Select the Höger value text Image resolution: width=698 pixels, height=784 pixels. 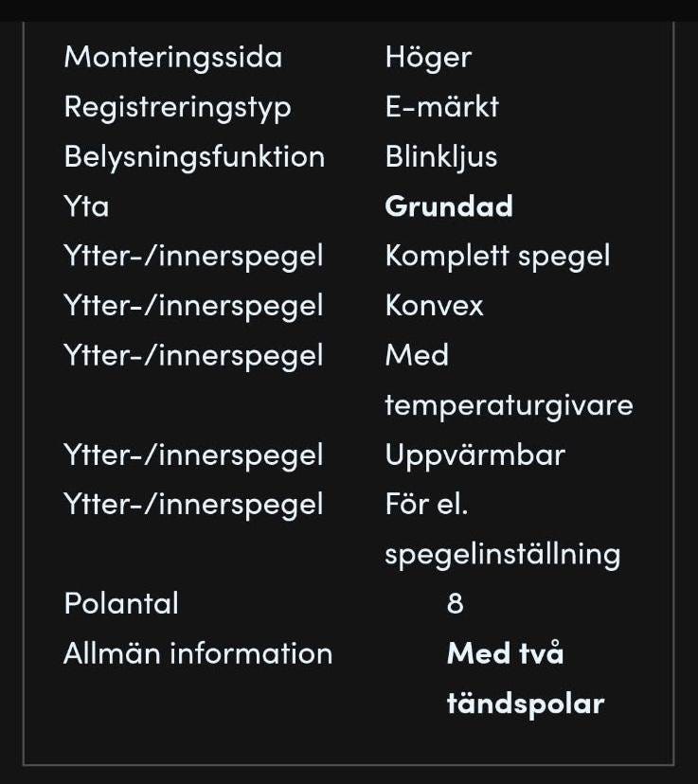(428, 57)
